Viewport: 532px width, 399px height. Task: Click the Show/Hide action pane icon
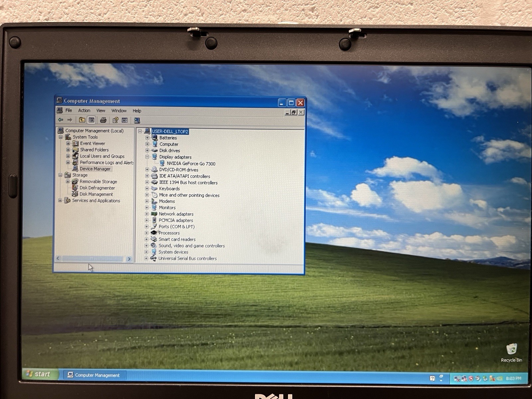[x=125, y=120]
